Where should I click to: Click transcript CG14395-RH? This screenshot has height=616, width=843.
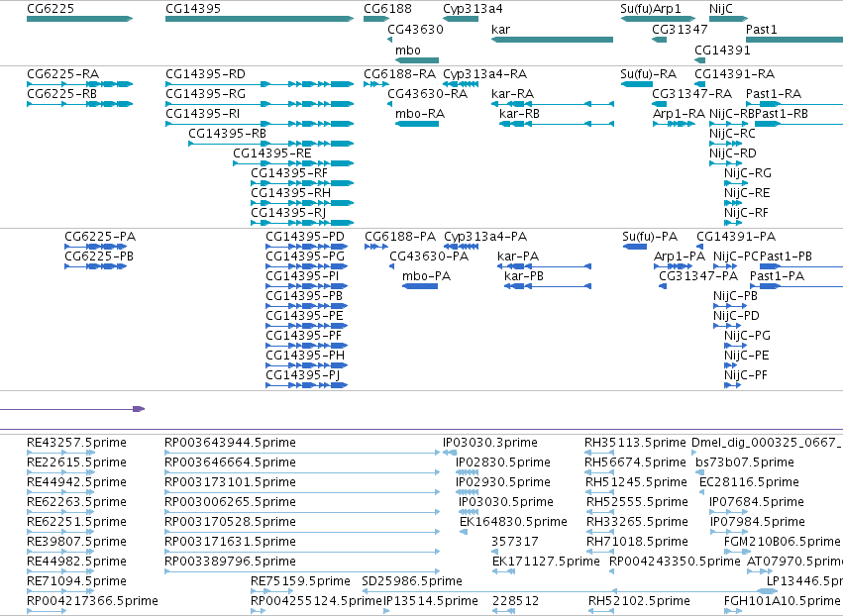tap(302, 203)
